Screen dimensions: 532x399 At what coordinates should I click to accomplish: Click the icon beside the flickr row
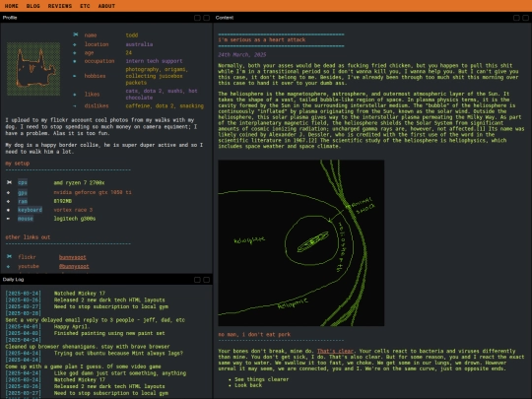pyautogui.click(x=9, y=256)
